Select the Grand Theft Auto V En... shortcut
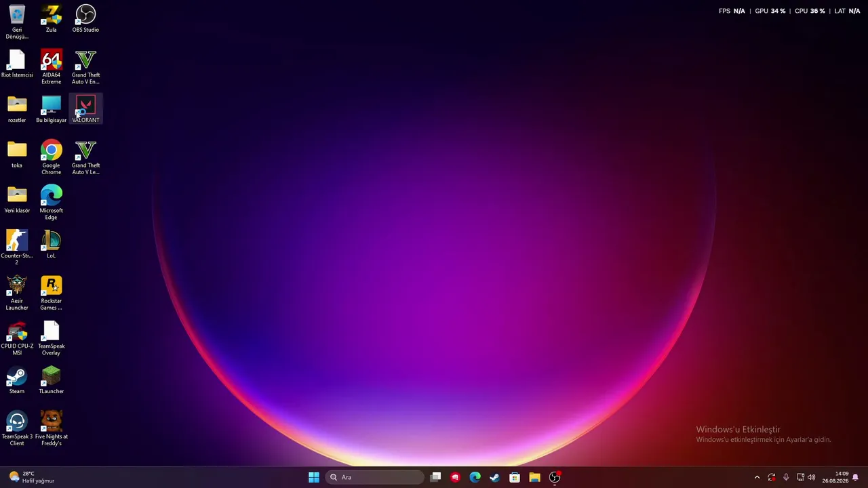This screenshot has width=868, height=488. tap(85, 67)
